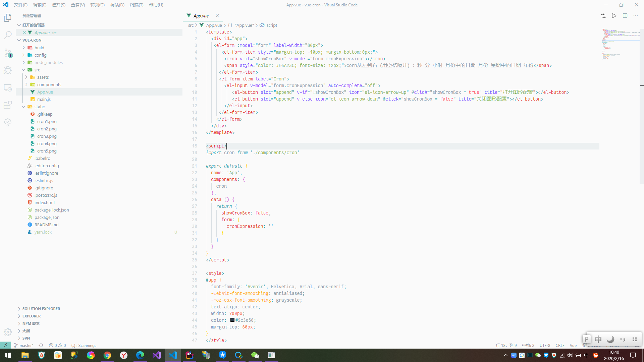Change the UTF-8 file encoding
Image resolution: width=644 pixels, height=362 pixels.
click(x=545, y=345)
